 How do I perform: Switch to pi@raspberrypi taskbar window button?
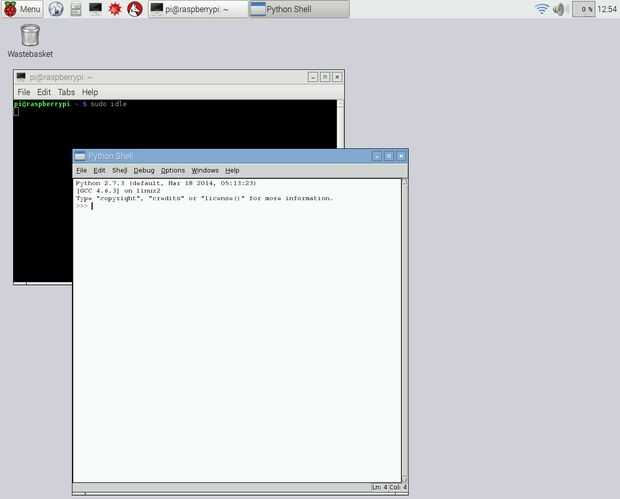point(198,9)
